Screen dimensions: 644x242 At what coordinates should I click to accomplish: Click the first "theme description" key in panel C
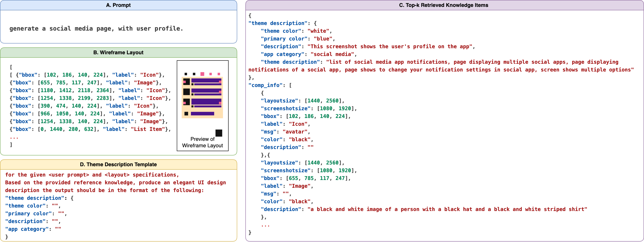[277, 23]
